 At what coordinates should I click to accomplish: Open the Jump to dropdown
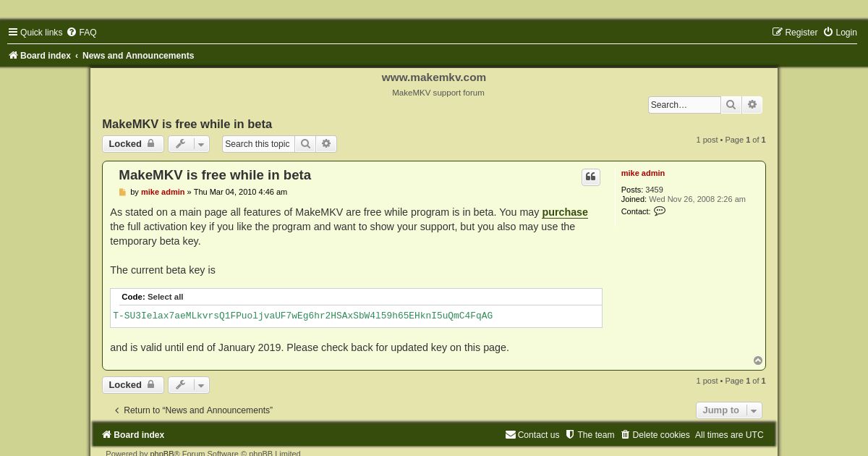pos(729,410)
